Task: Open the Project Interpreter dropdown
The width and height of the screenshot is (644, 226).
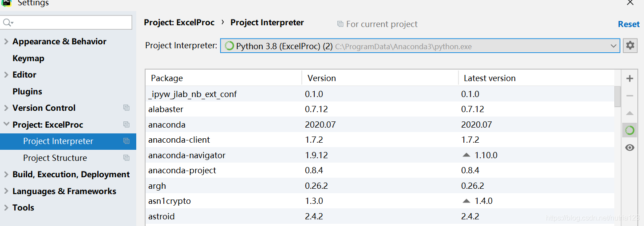Action: pyautogui.click(x=614, y=46)
